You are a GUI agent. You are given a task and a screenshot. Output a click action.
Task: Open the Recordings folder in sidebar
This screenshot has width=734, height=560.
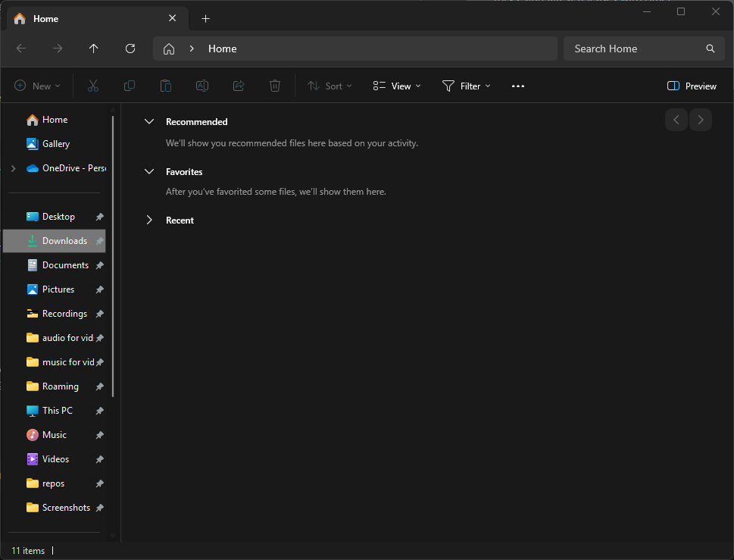click(x=55, y=314)
